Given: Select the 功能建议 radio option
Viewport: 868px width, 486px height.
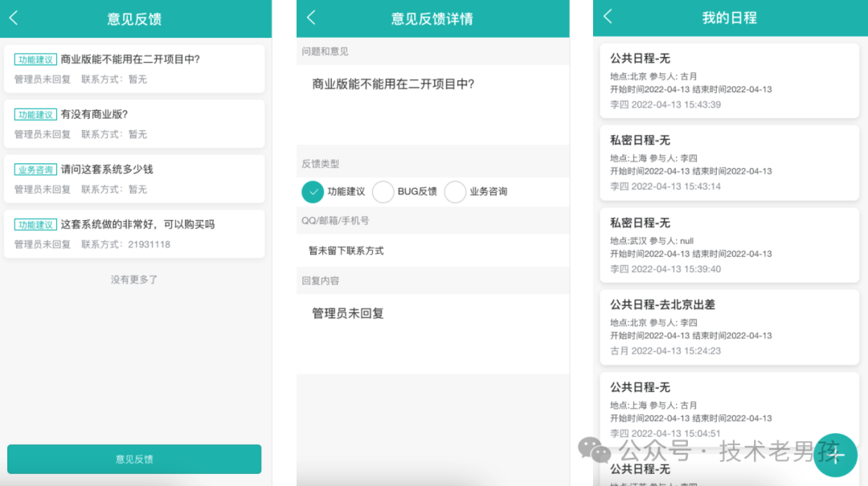Looking at the screenshot, I should pyautogui.click(x=313, y=192).
